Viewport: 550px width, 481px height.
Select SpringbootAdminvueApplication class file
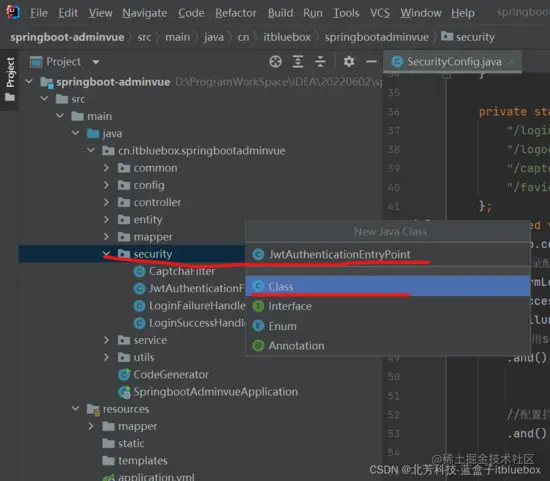[x=208, y=392]
